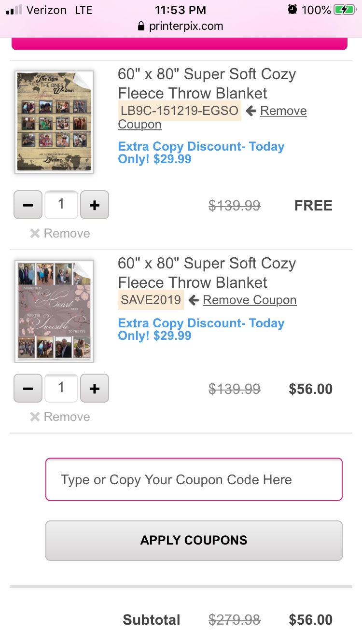Click the plus icon for the second blanket quantity
362x644 pixels.
click(x=95, y=388)
